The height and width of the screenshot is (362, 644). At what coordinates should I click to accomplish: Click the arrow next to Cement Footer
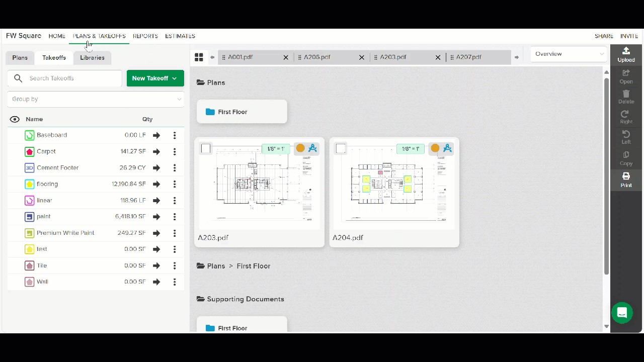click(x=156, y=168)
